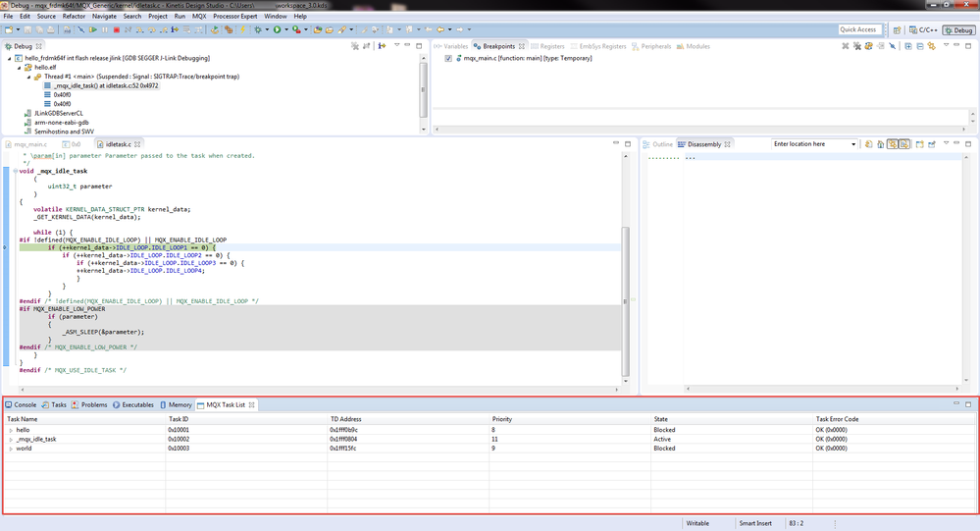The width and height of the screenshot is (980, 531).
Task: Select the Debug perspective button
Action: [958, 30]
